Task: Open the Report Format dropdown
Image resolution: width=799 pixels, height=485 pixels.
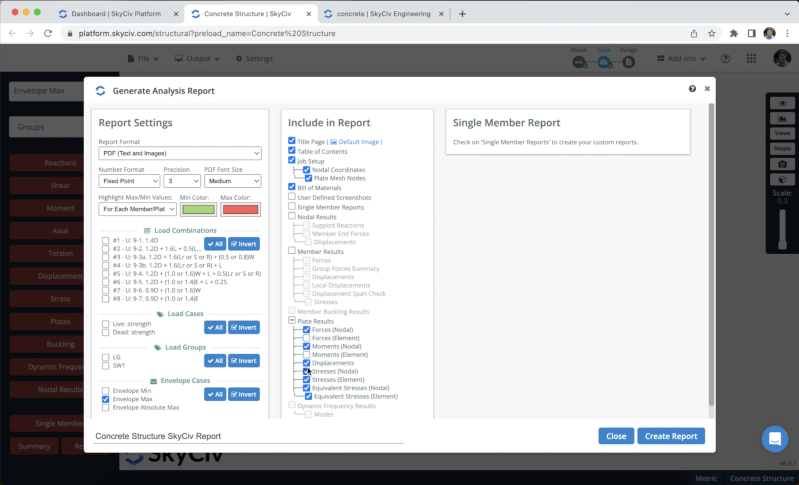Action: click(x=180, y=153)
